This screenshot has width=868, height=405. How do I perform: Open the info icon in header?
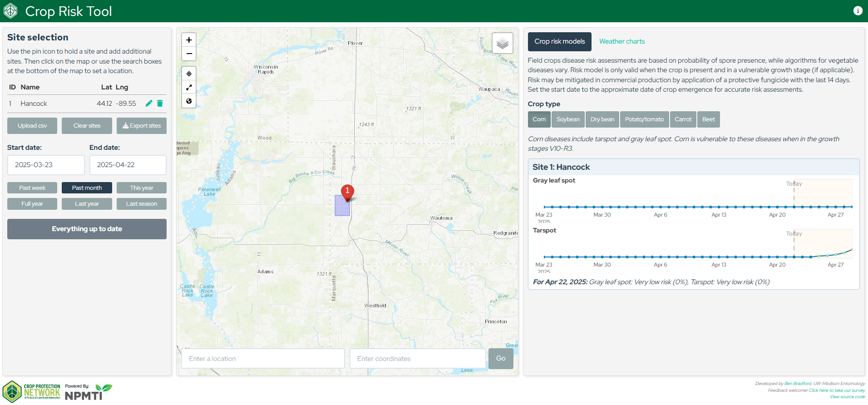tap(858, 11)
